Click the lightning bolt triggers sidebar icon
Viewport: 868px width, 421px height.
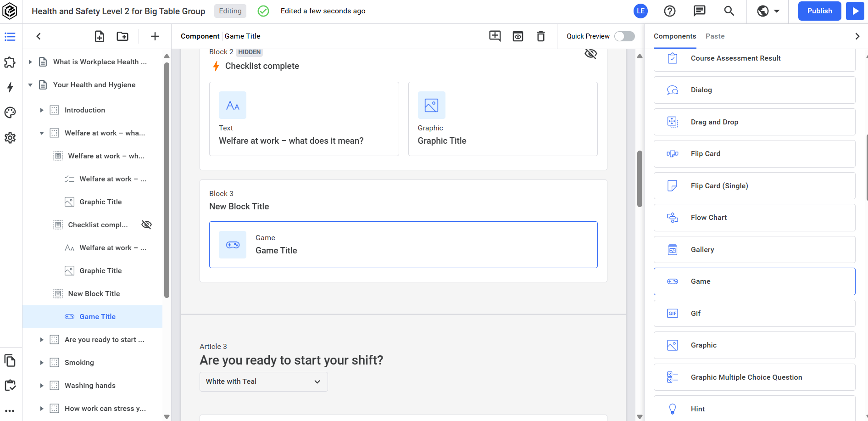(10, 87)
